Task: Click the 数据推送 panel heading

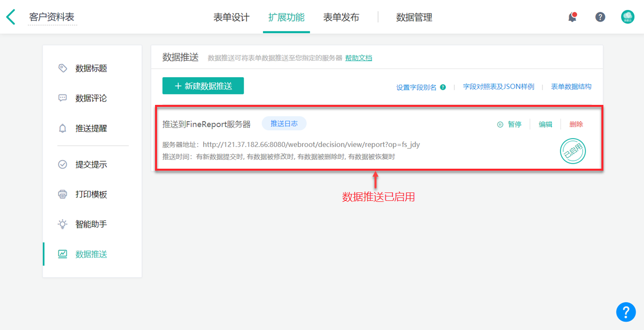Action: 180,57
